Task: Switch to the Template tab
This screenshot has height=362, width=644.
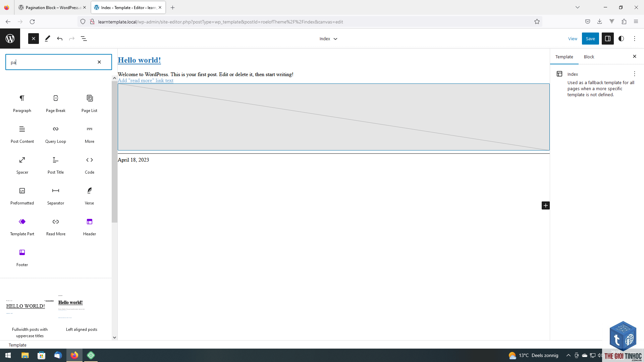Action: (564, 57)
